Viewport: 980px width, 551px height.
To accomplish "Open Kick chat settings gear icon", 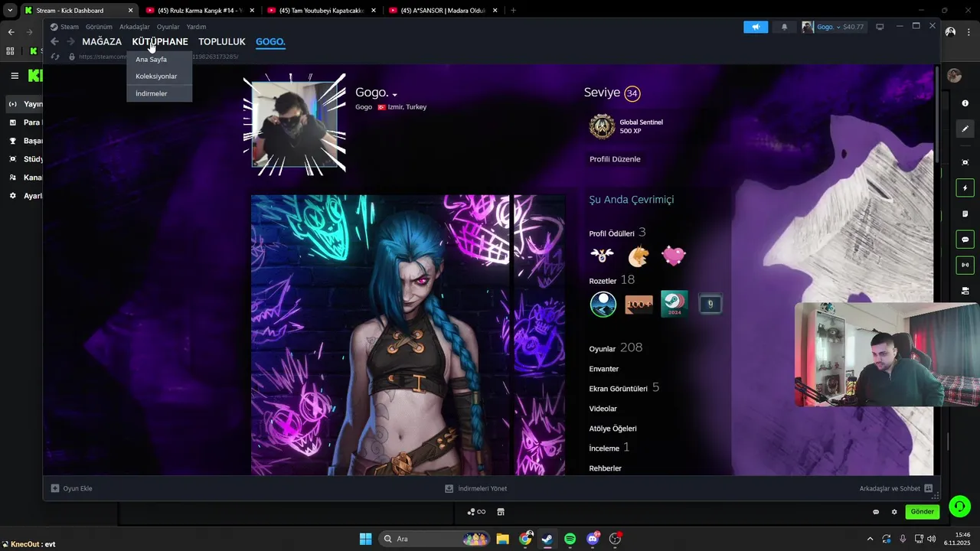I will (x=894, y=512).
